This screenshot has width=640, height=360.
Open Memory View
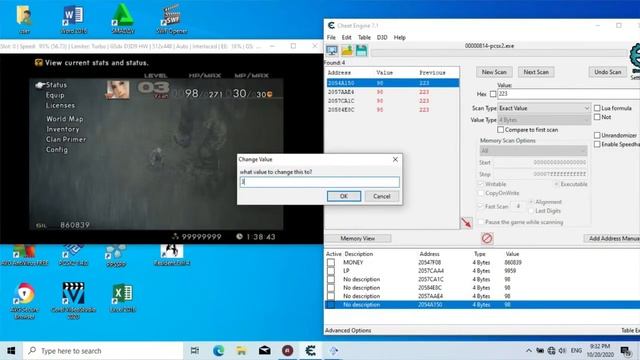(x=358, y=238)
